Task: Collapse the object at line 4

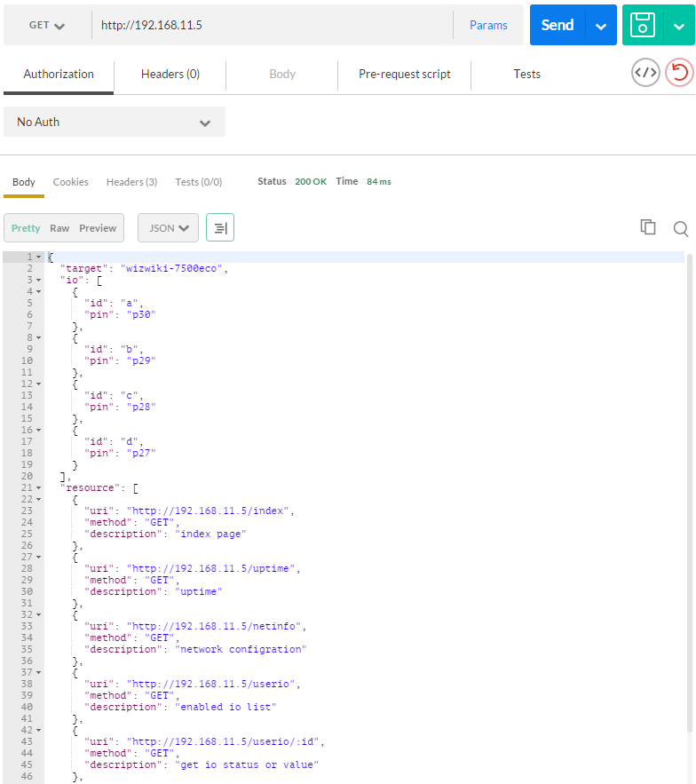Action: tap(38, 291)
